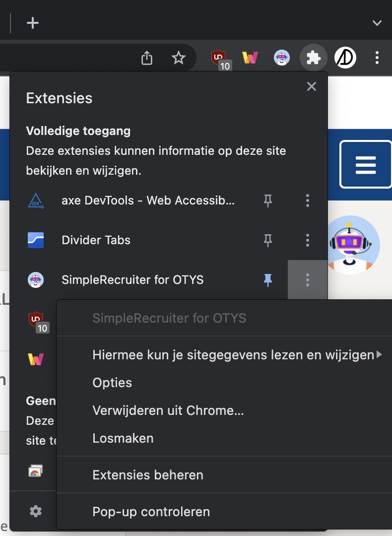Toggle the Extensions puzzle piece button
The height and width of the screenshot is (536, 392).
pyautogui.click(x=314, y=58)
